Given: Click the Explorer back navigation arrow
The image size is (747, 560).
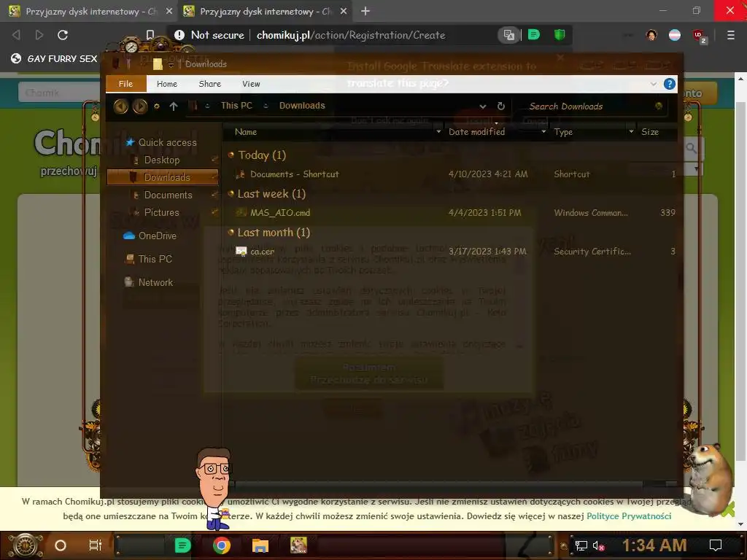Looking at the screenshot, I should point(121,106).
